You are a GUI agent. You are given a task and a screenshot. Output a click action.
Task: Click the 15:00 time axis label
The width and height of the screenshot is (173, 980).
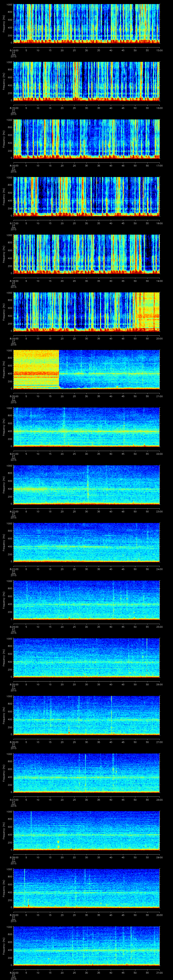[x=160, y=50]
